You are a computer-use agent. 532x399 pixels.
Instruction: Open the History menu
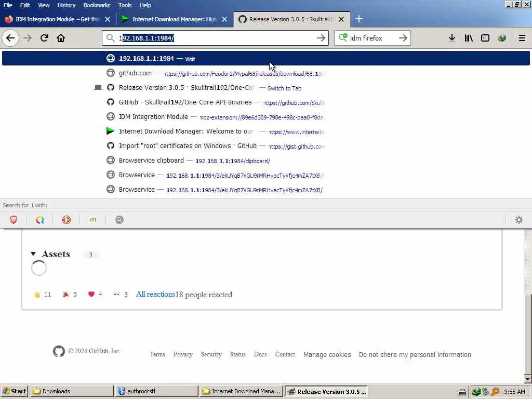coord(66,5)
